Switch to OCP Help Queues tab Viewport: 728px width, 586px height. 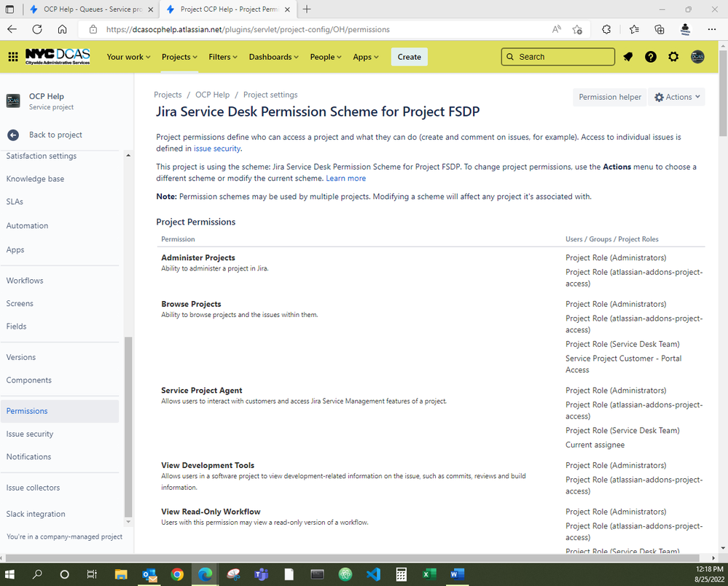92,9
